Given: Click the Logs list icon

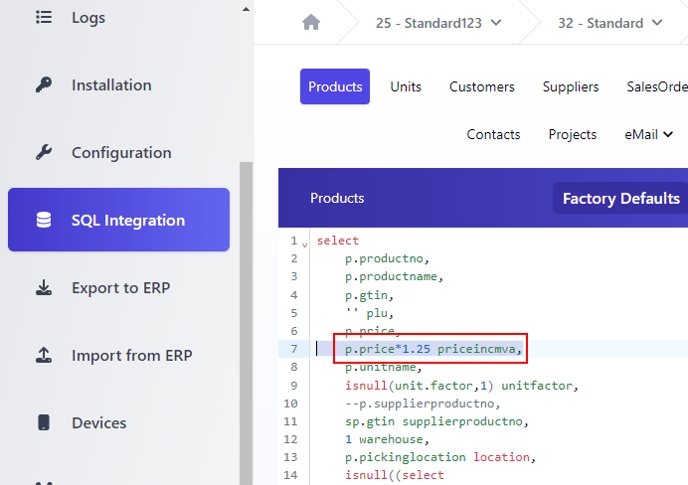Looking at the screenshot, I should tap(44, 18).
